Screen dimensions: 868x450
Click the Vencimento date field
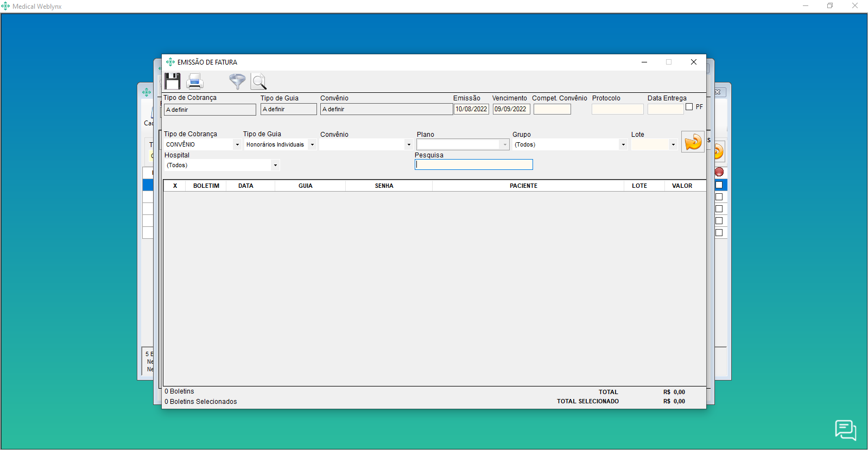(x=511, y=109)
